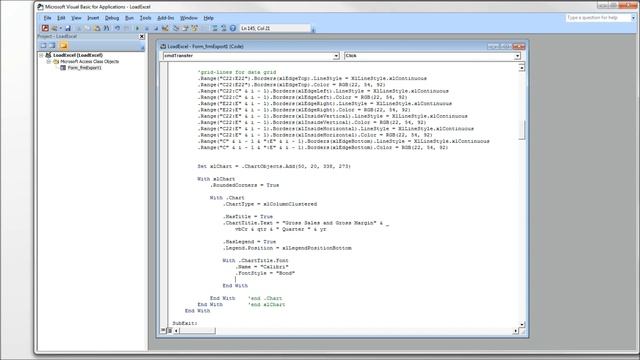Click the '.RoundedCorners = True' line
The image size is (640, 360).
pyautogui.click(x=244, y=185)
